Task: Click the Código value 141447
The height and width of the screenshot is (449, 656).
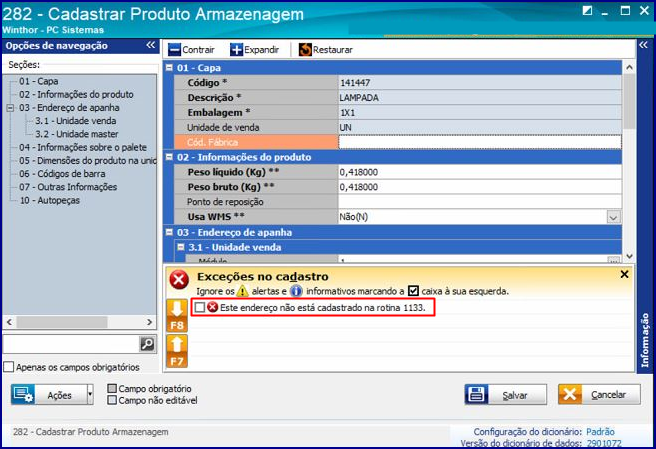Action: coord(355,83)
